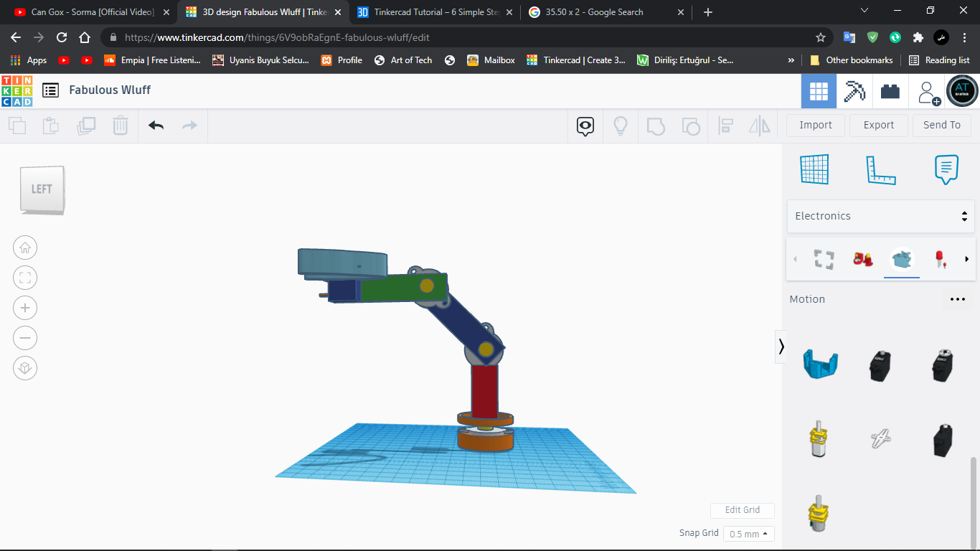The width and height of the screenshot is (980, 551).
Task: Click the Undo arrow icon
Action: coord(156,125)
